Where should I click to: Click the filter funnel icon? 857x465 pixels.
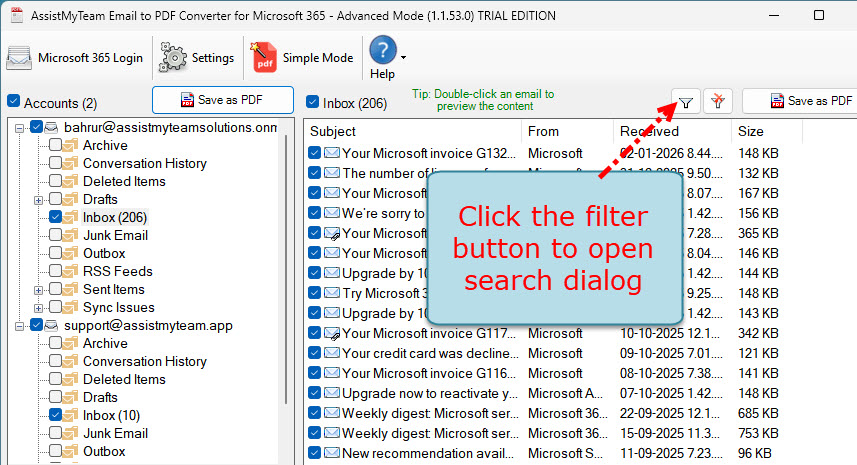(686, 101)
